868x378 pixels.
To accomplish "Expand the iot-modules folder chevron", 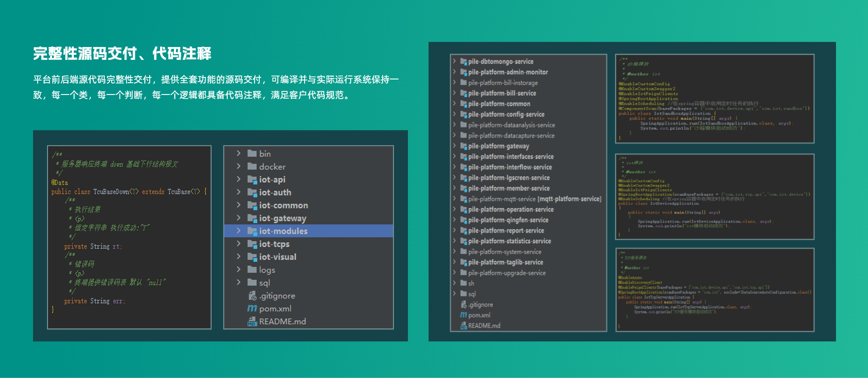I will [x=238, y=230].
